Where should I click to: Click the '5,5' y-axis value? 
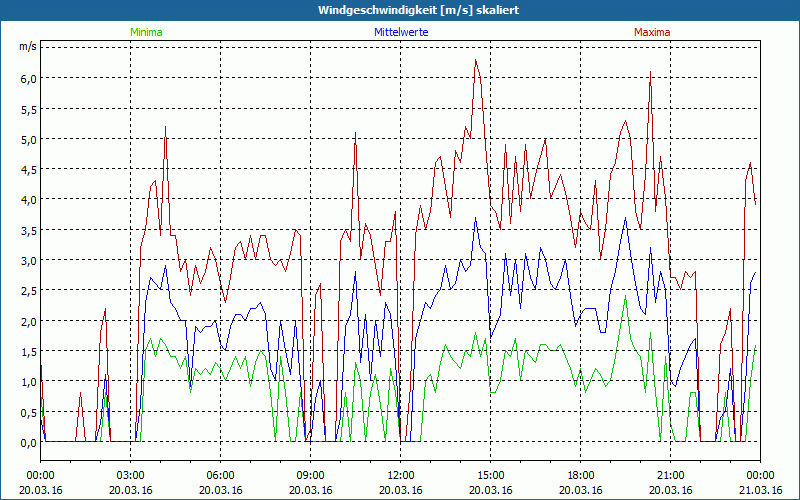[28, 109]
